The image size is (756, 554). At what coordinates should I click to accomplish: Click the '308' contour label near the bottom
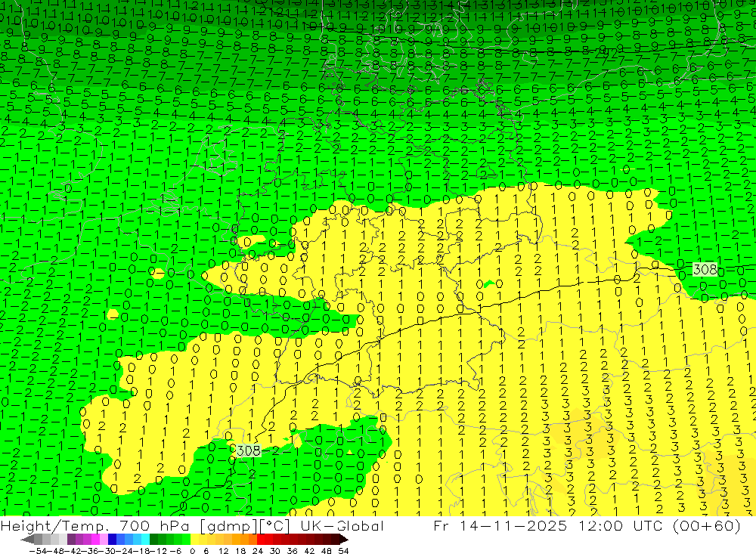[249, 450]
